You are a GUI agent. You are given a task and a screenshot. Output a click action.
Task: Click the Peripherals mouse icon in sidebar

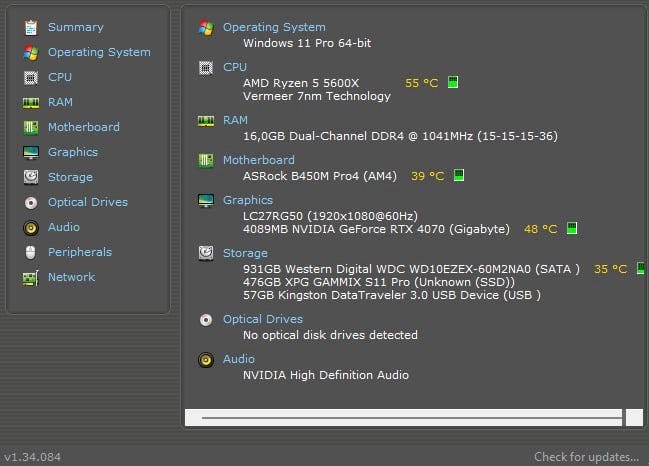(x=31, y=252)
